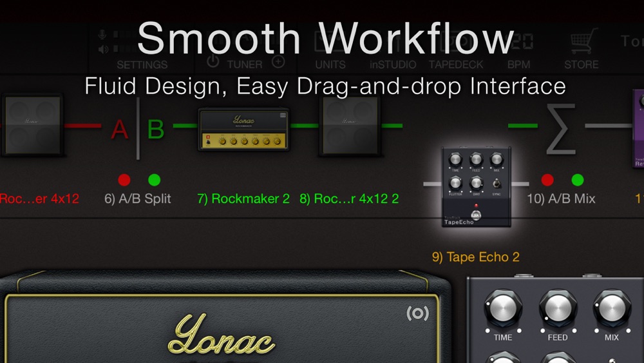This screenshot has height=363, width=644.
Task: Toggle red dot under A/B Mix
Action: pos(547,180)
